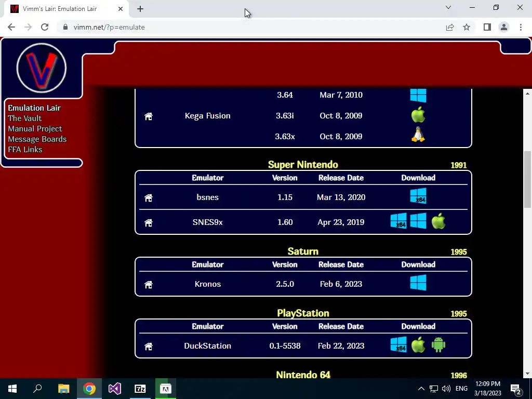This screenshot has width=532, height=399.
Task: Close the Vimm's Lair tab
Action: [121, 9]
